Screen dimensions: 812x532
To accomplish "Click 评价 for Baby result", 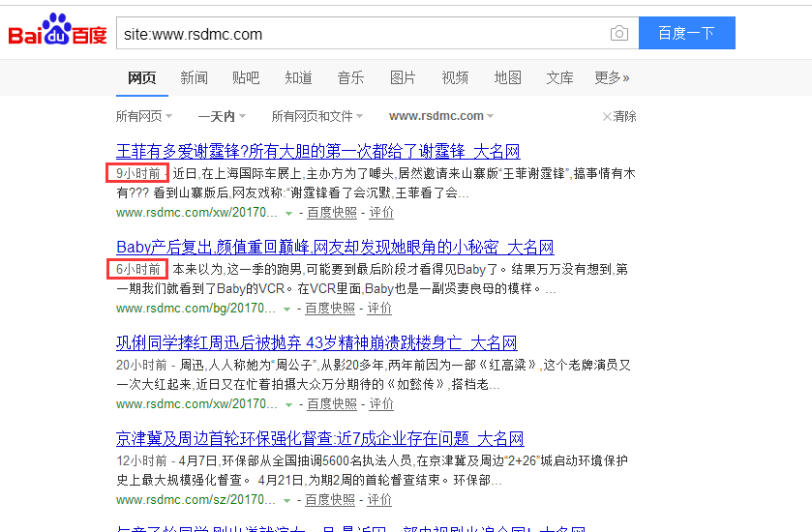I will pos(379,309).
